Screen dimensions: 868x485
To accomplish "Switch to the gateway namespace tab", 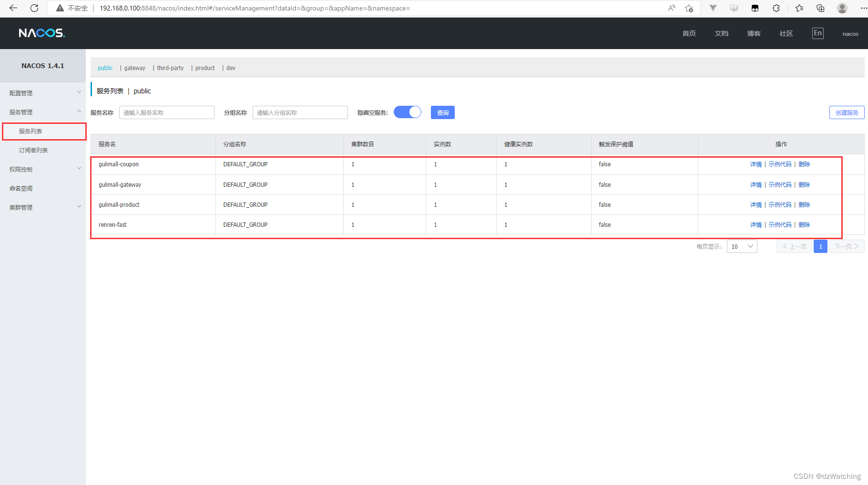I will click(135, 68).
